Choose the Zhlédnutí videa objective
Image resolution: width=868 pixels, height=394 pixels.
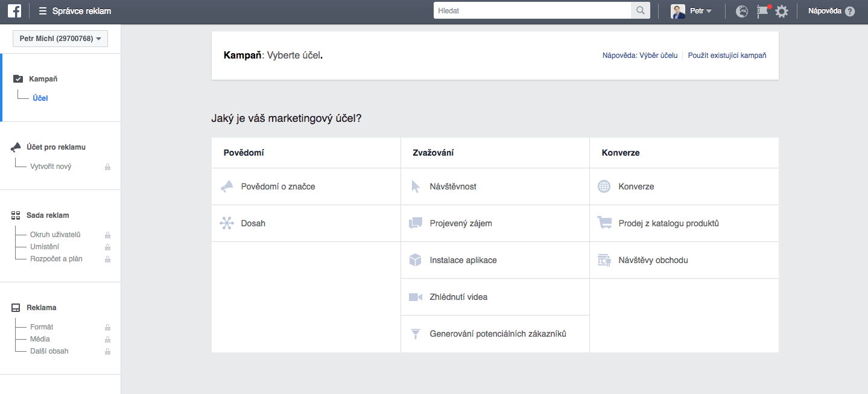[x=495, y=297]
